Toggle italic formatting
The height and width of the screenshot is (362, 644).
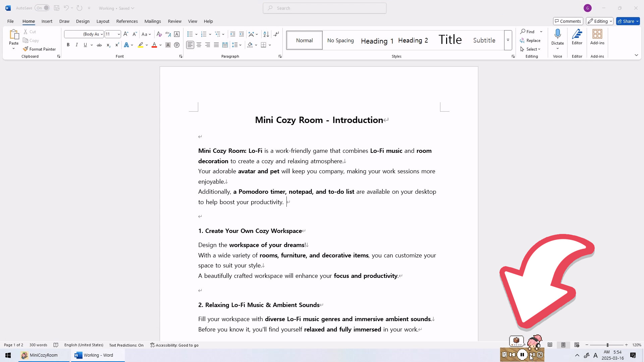pos(76,45)
